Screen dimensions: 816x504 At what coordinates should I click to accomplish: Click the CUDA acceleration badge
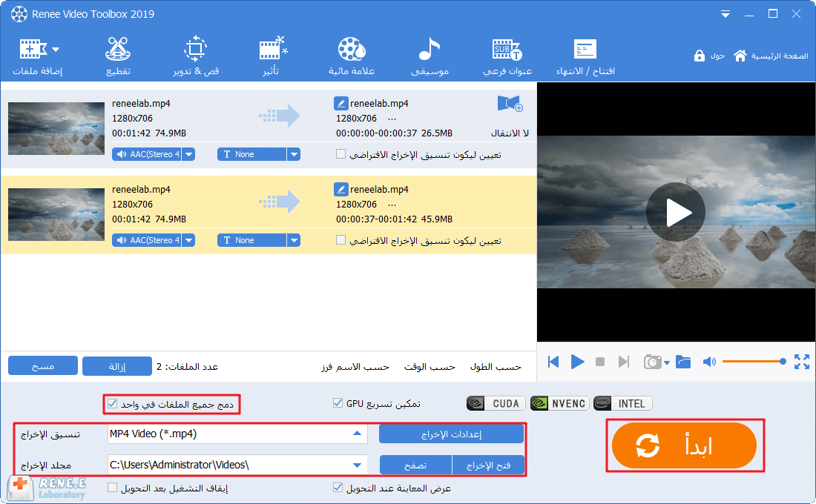click(496, 404)
